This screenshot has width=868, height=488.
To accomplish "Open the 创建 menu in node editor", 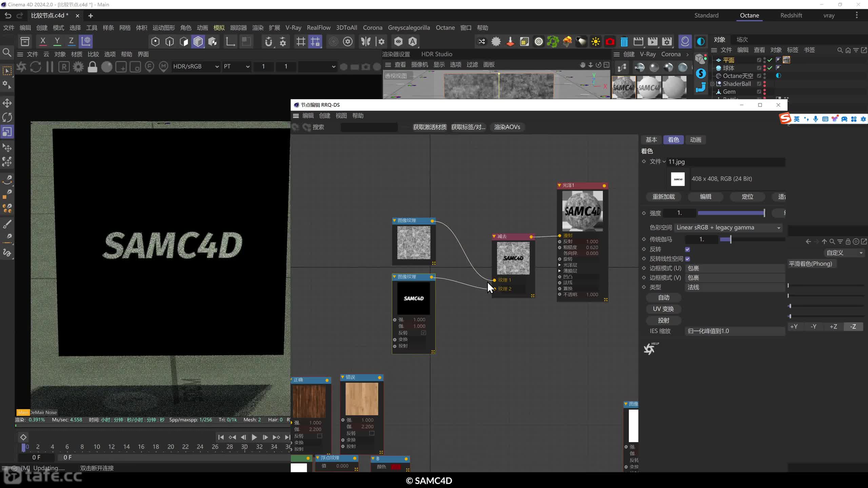I will pyautogui.click(x=324, y=116).
